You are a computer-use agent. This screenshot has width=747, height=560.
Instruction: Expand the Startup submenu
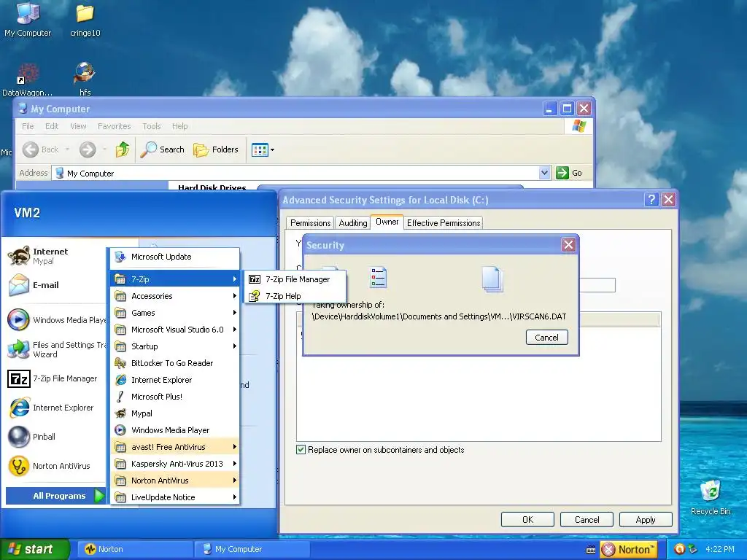point(175,346)
